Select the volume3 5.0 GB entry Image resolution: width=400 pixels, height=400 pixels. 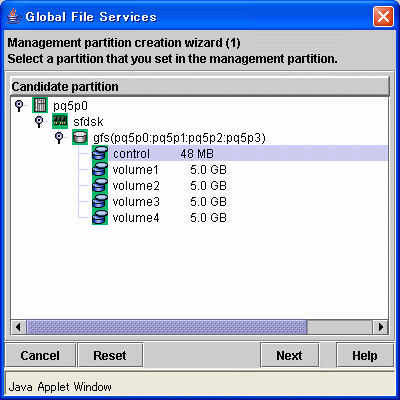pos(170,201)
